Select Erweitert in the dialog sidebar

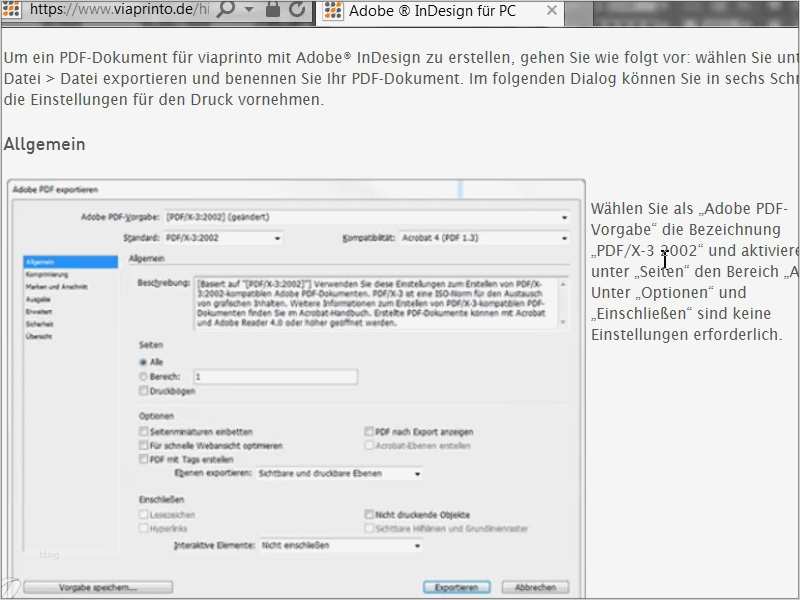click(39, 312)
